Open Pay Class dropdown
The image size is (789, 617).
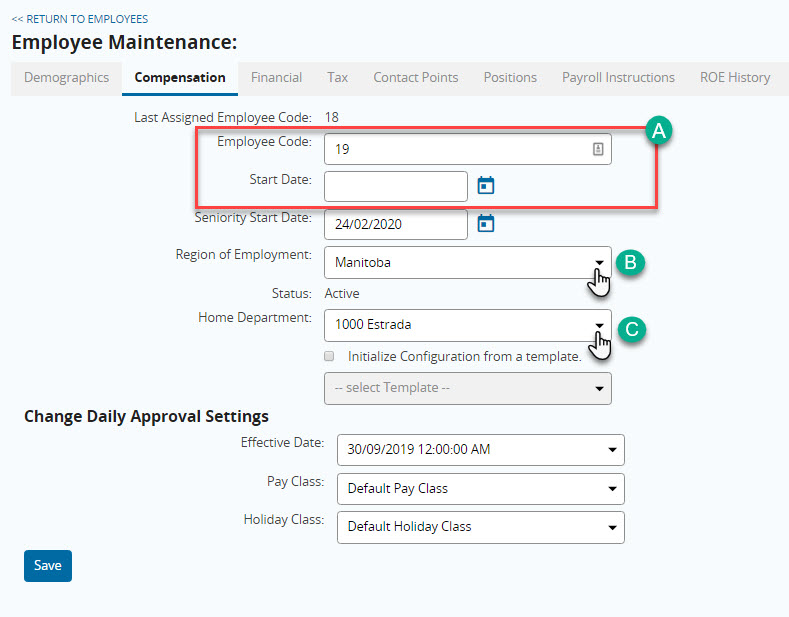coord(481,488)
